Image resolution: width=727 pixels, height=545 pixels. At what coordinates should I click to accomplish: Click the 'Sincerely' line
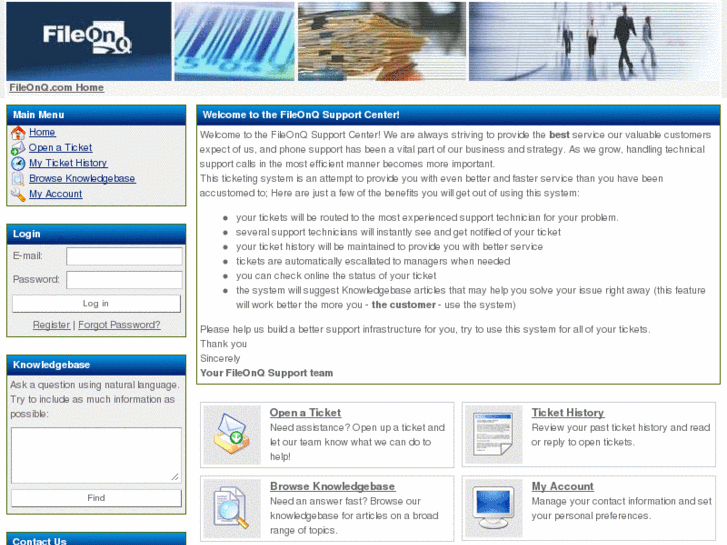click(220, 358)
